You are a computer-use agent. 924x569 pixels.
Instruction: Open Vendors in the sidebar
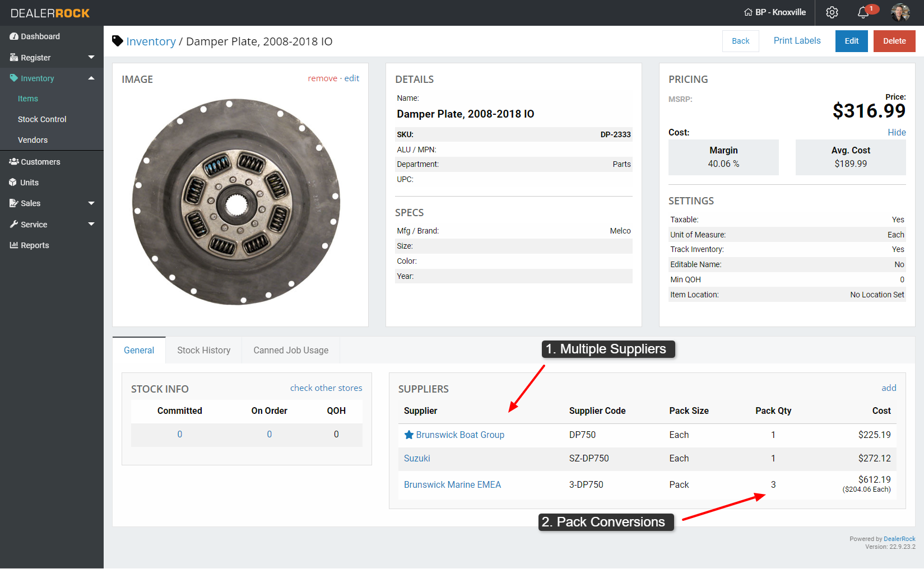[32, 140]
